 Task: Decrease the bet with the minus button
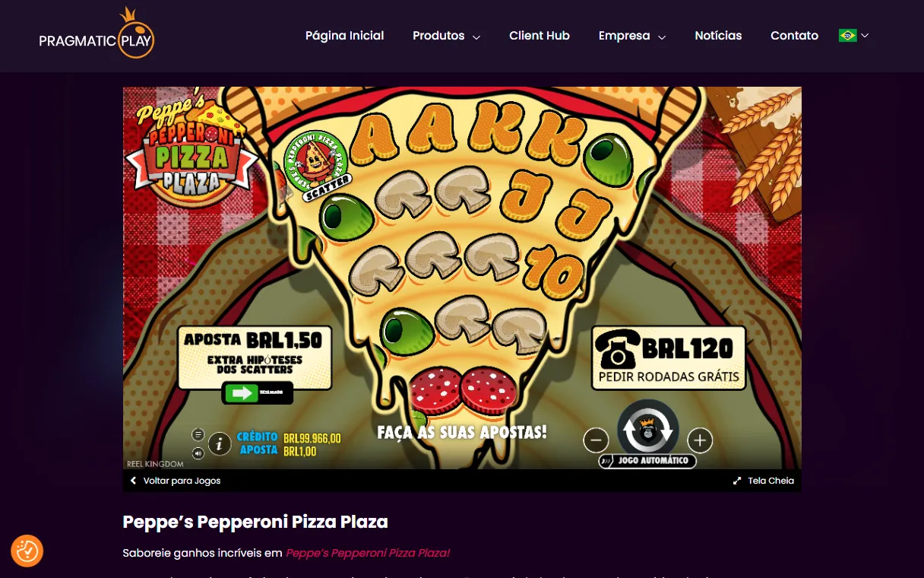coord(596,440)
